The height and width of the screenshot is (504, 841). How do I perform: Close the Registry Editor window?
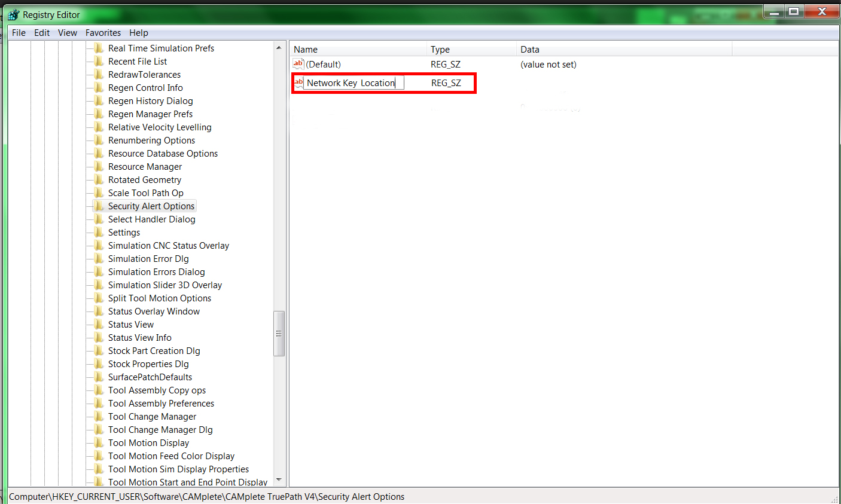click(x=821, y=11)
